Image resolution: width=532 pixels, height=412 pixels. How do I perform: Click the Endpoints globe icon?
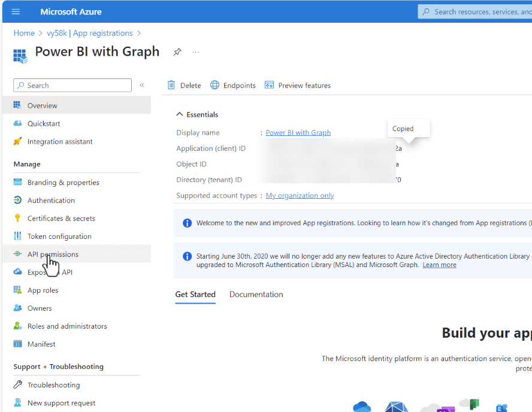(214, 85)
